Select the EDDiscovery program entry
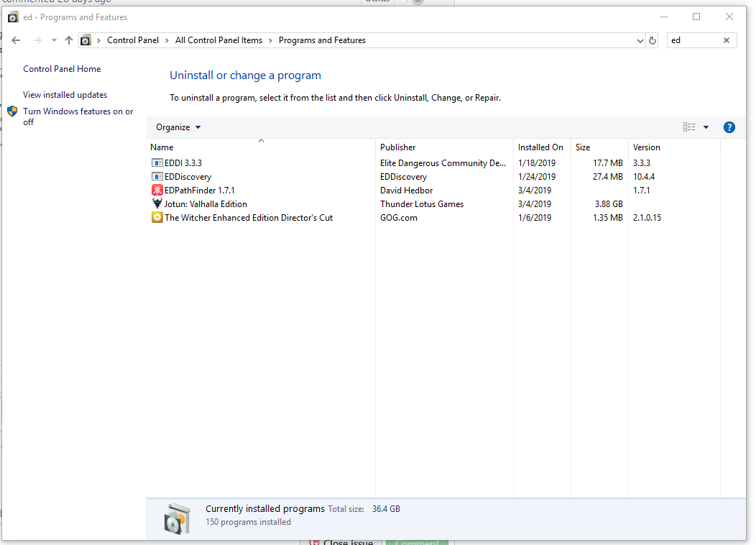This screenshot has height=545, width=756. pyautogui.click(x=188, y=177)
